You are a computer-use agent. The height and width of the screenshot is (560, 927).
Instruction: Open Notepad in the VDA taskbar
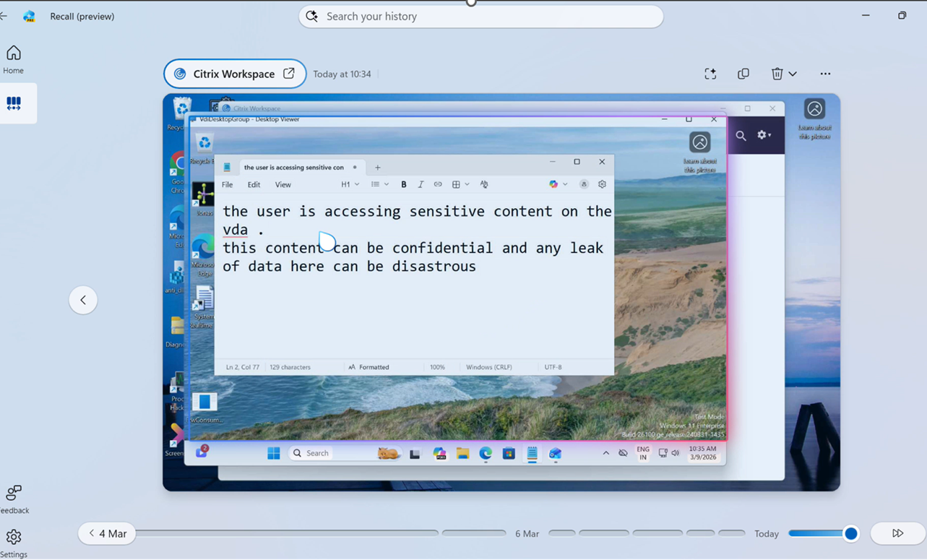(x=532, y=454)
